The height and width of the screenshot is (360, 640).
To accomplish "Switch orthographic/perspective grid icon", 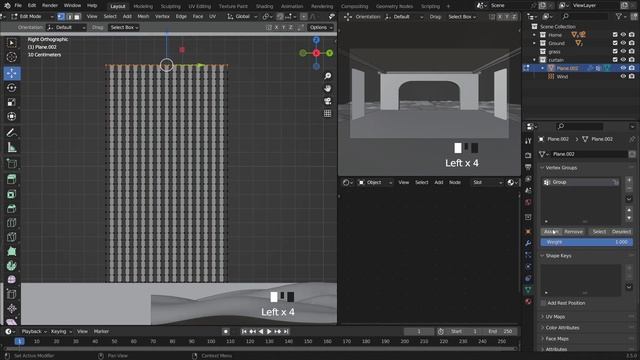I will (327, 113).
